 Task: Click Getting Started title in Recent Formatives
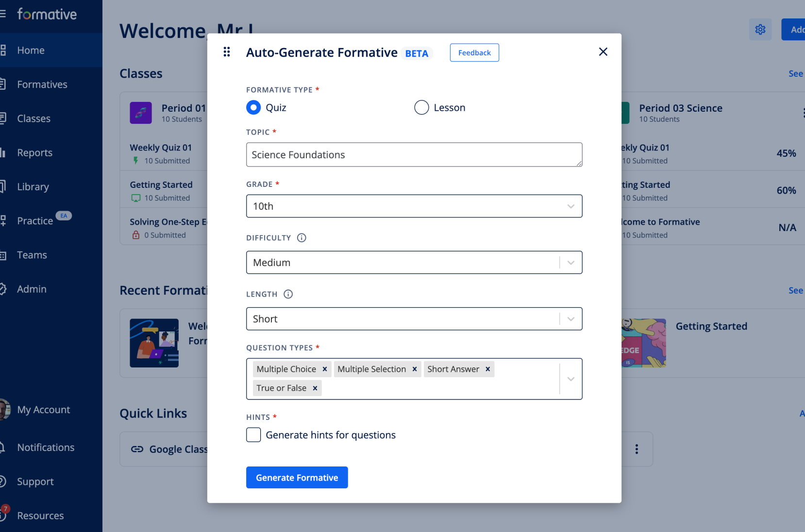(x=711, y=326)
